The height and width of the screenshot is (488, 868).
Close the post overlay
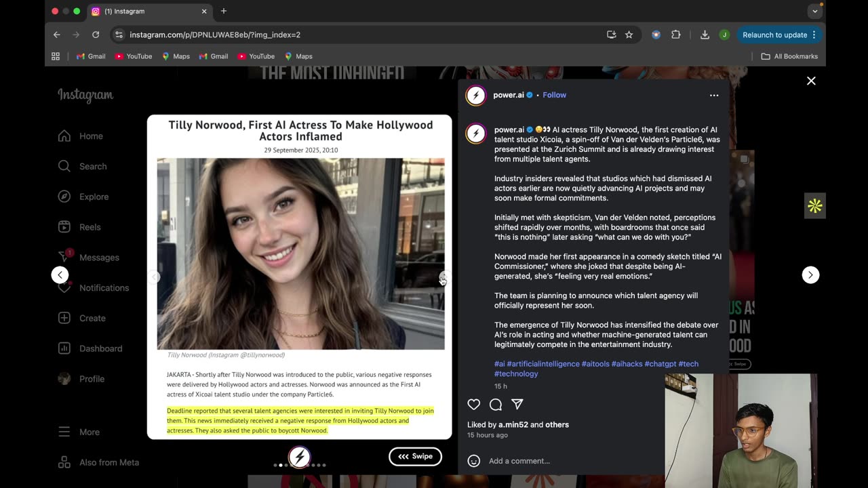811,81
